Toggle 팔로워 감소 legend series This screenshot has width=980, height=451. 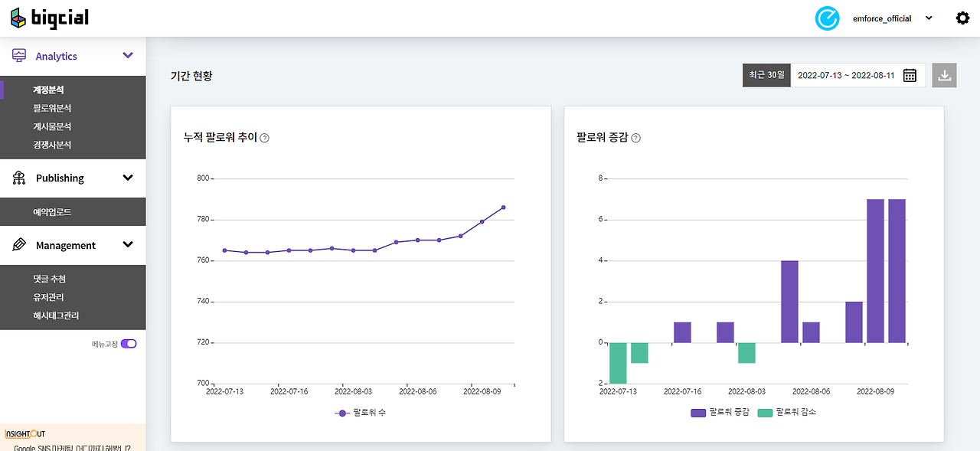pos(786,413)
